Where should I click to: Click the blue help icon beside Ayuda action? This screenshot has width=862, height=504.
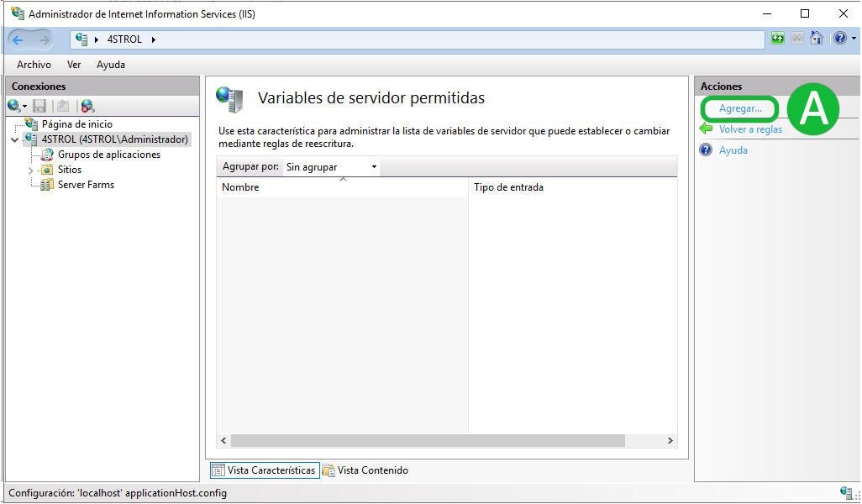coord(706,150)
